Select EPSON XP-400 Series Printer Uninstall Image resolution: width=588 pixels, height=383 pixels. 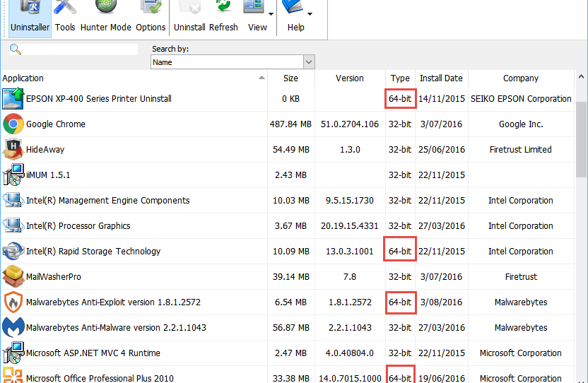coord(99,99)
